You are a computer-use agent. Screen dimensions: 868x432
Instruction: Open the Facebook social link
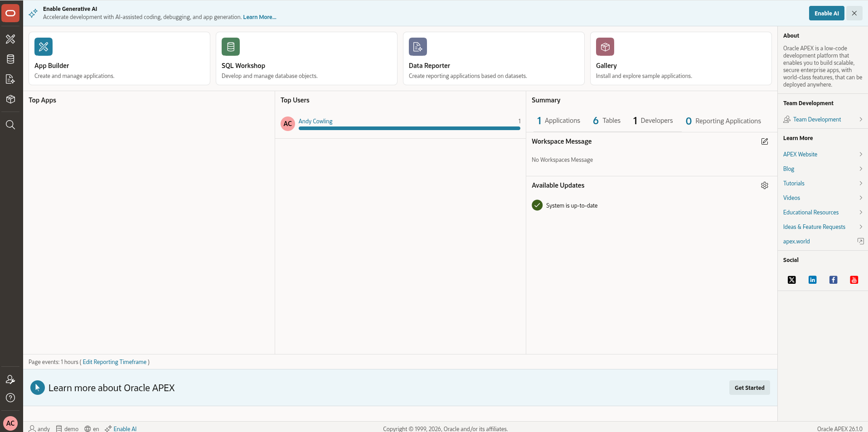(834, 280)
